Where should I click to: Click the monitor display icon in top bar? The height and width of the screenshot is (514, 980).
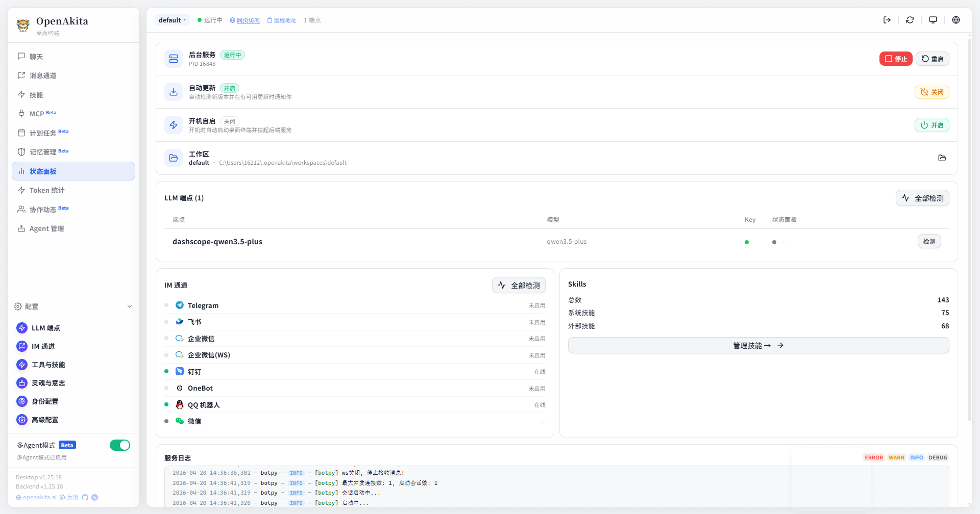(x=933, y=20)
